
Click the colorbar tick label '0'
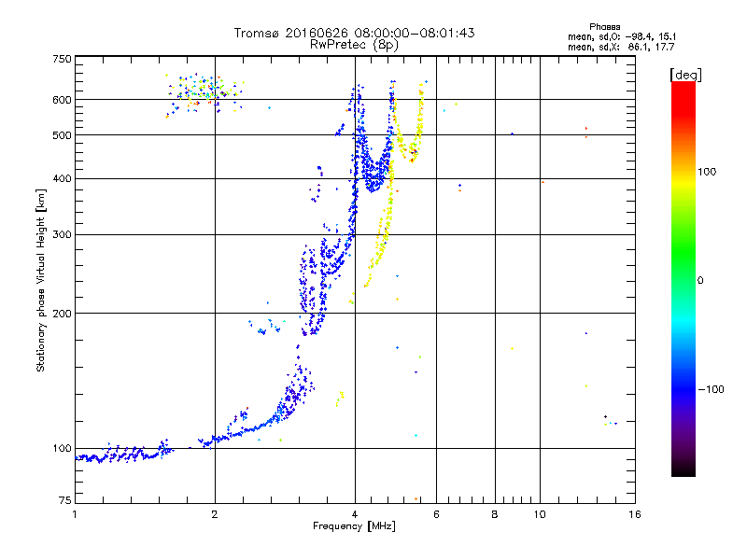(x=700, y=281)
